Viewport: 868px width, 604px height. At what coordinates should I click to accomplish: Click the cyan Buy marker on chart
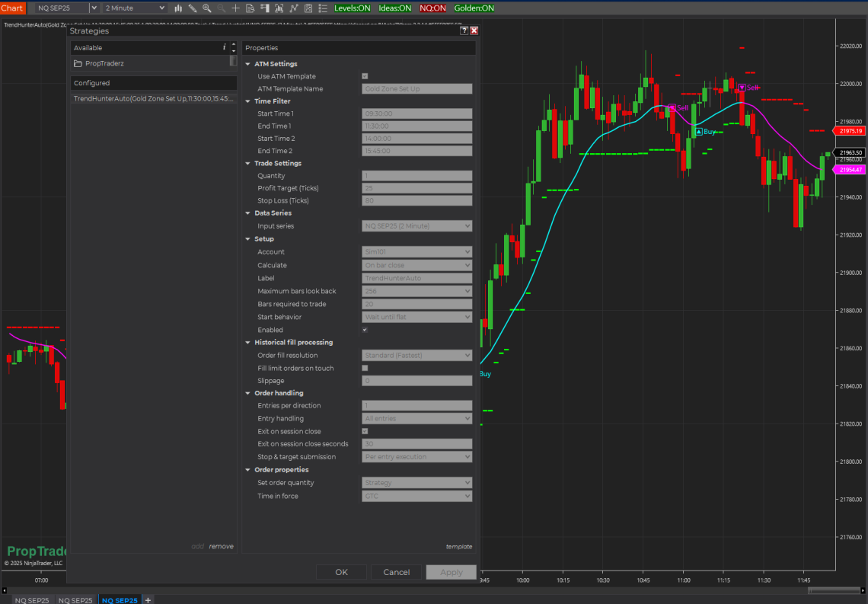tap(699, 132)
